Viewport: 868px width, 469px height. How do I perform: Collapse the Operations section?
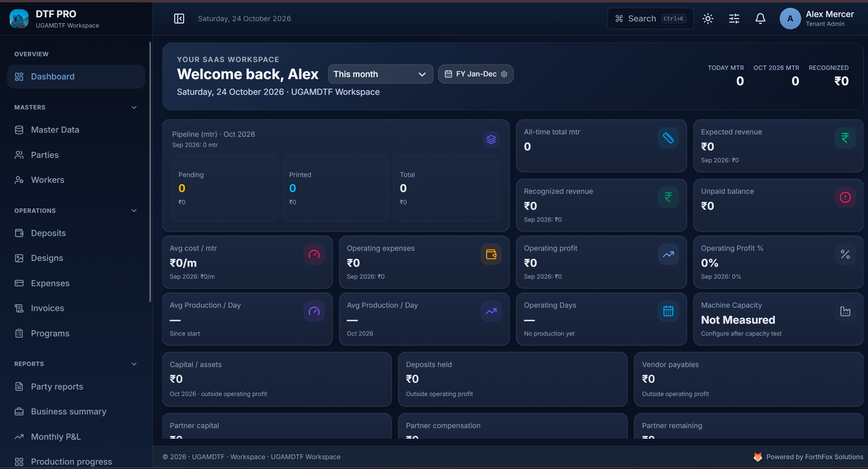(134, 211)
